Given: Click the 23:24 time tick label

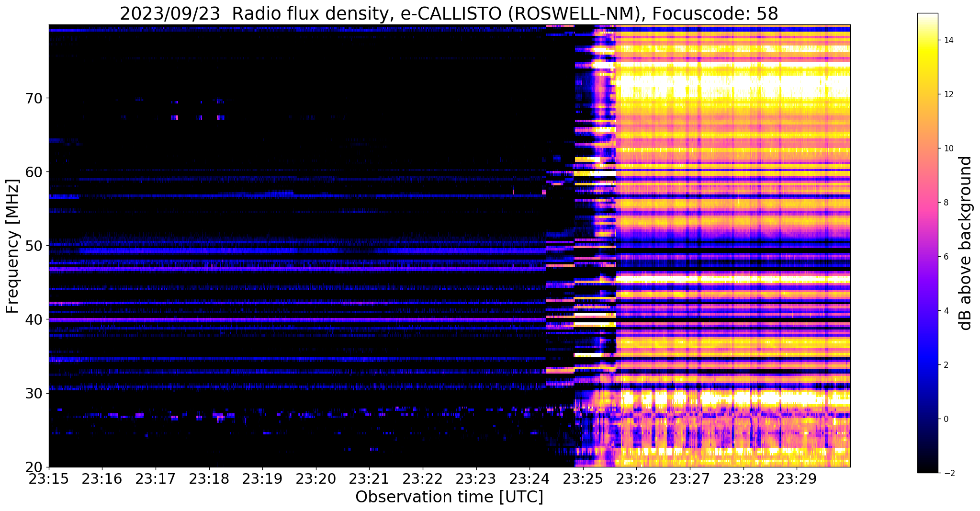Looking at the screenshot, I should coord(529,478).
